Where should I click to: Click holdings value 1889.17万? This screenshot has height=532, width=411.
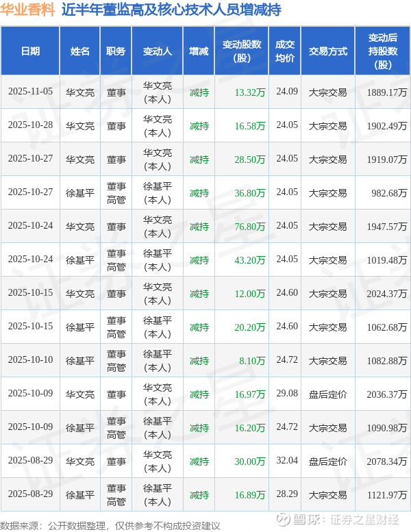pos(387,92)
